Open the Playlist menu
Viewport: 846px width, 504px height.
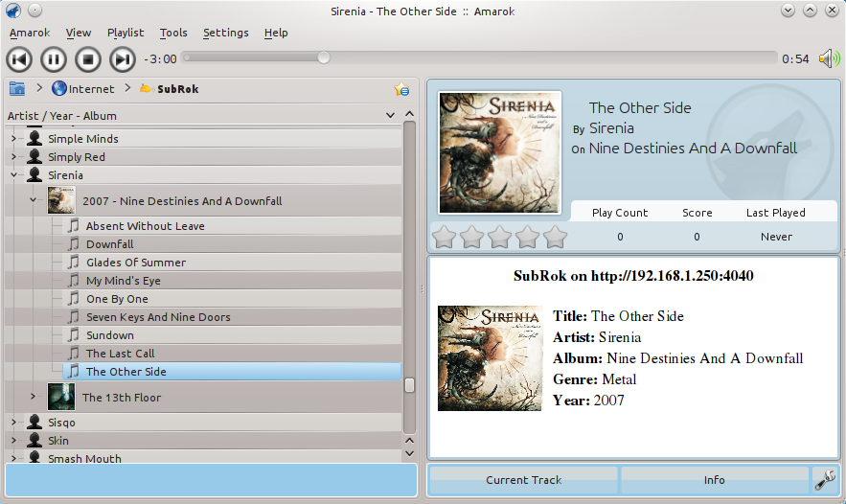(x=126, y=33)
